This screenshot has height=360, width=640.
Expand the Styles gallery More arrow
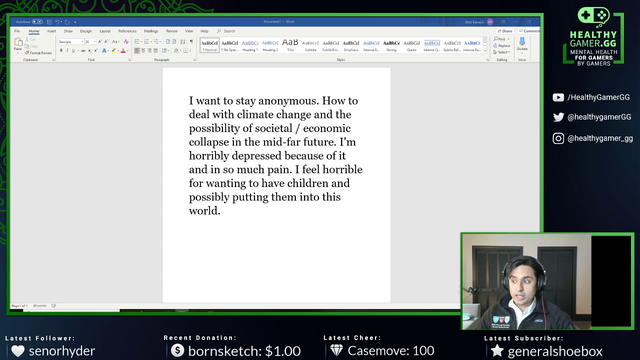tap(485, 51)
